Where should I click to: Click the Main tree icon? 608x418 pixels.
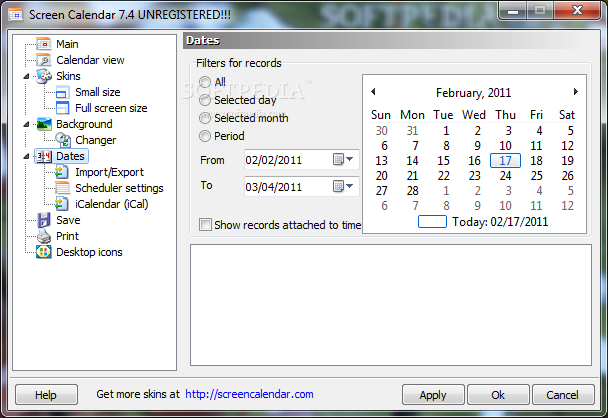pyautogui.click(x=43, y=44)
